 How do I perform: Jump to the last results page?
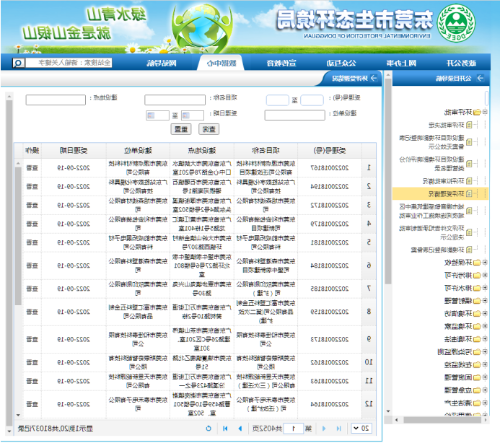339,429
